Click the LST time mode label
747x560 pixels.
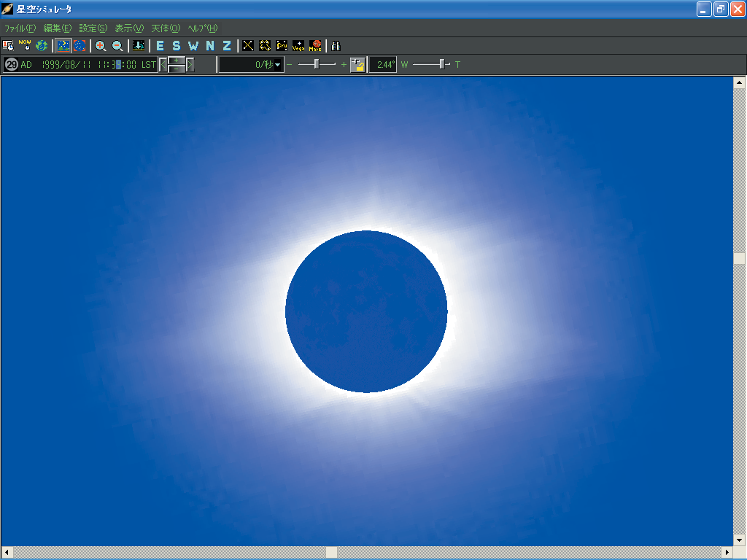[x=149, y=64]
